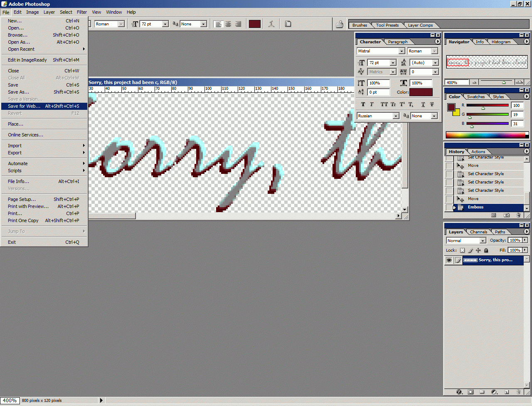Apply Superscript style
The width and height of the screenshot is (532, 406).
402,104
